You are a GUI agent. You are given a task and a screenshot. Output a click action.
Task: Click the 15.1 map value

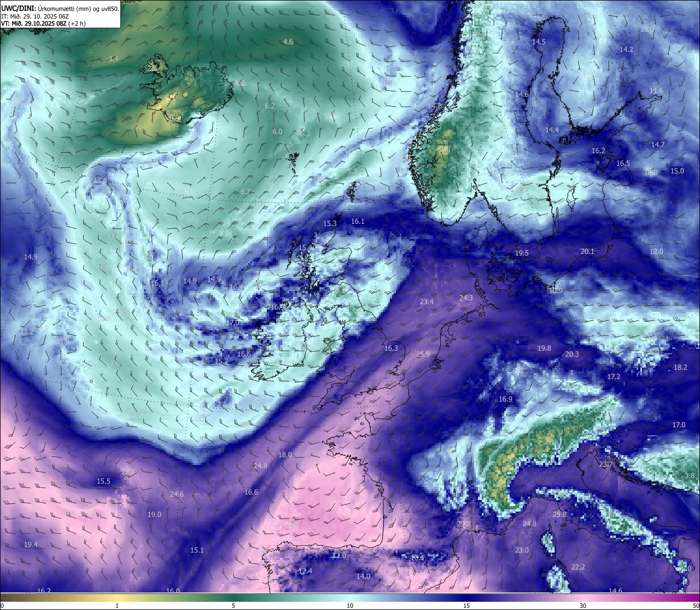click(197, 550)
